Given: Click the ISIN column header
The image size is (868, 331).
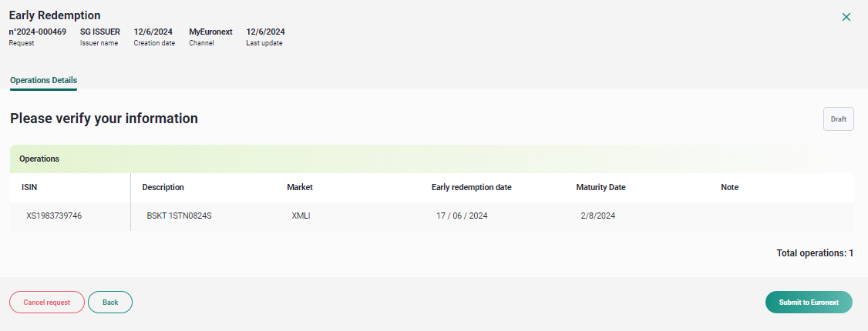Looking at the screenshot, I should point(29,187).
